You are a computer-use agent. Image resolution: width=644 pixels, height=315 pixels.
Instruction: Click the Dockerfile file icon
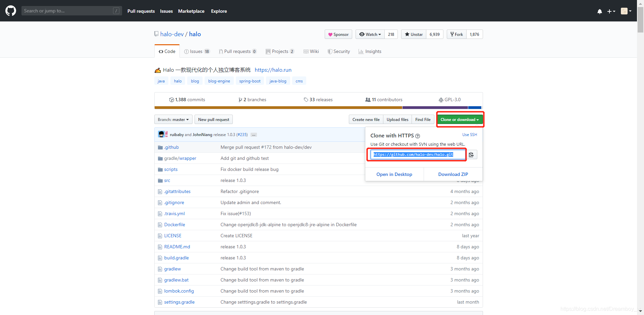tap(160, 225)
